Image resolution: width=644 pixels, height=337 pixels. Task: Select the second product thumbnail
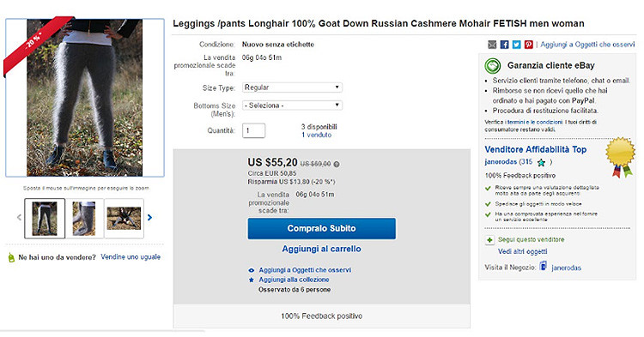click(84, 219)
